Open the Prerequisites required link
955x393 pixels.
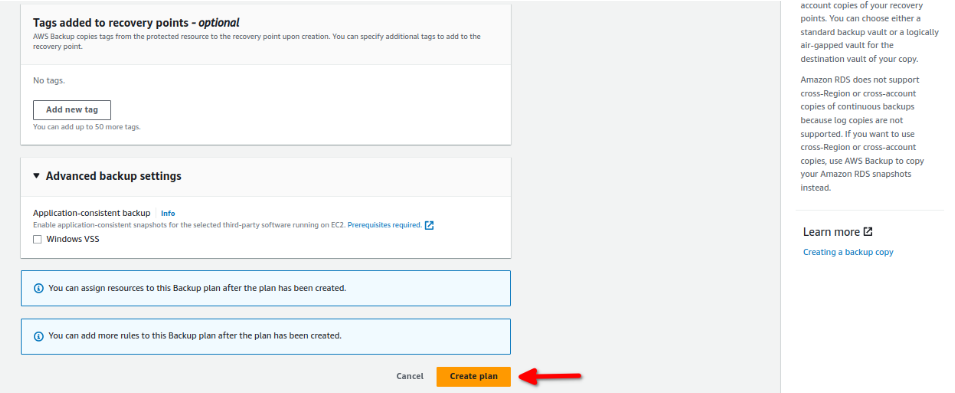point(384,225)
